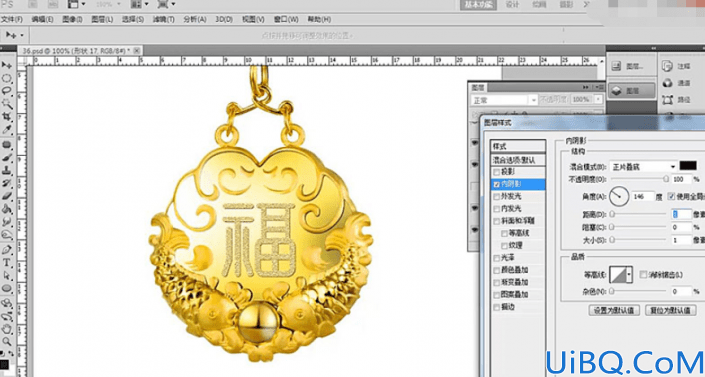The image size is (705, 377).
Task: Enable the 投影 drop shadow checkbox
Action: tap(496, 172)
